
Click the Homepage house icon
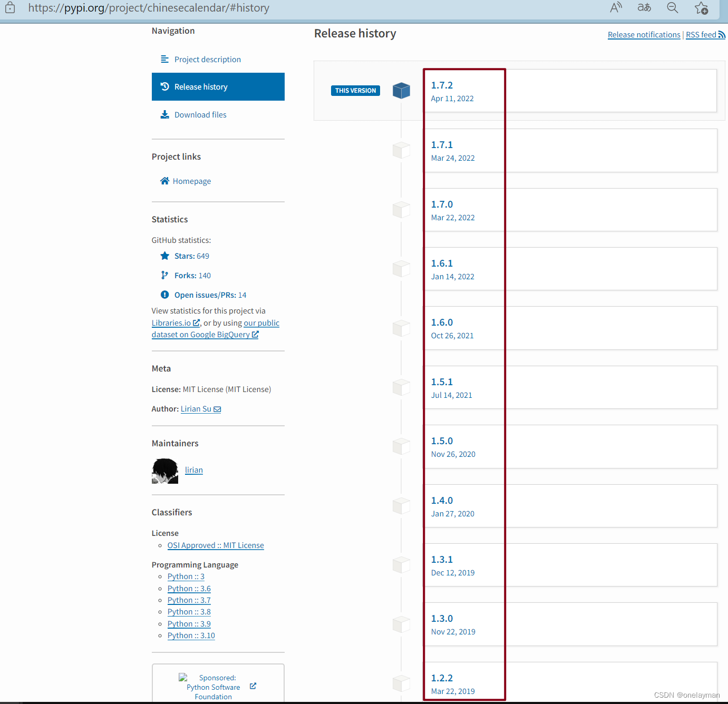click(x=164, y=181)
